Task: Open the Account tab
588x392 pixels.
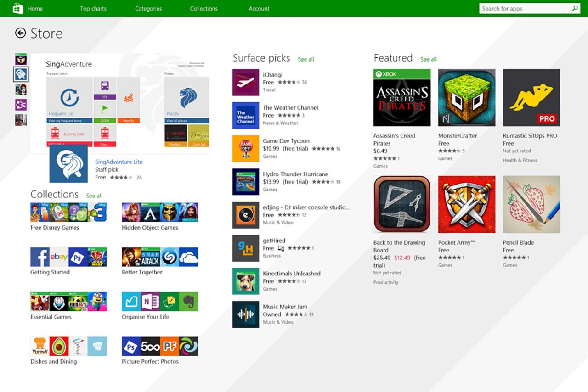Action: pos(259,8)
